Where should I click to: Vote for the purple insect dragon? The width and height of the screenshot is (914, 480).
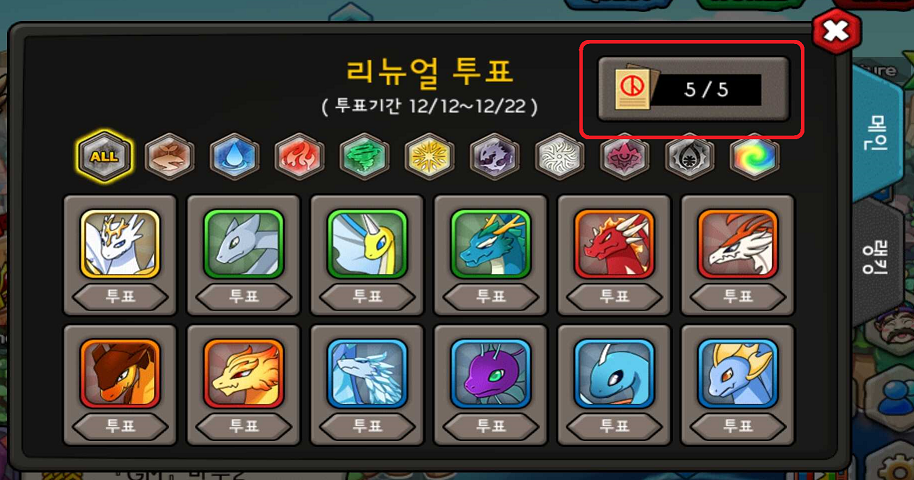(x=491, y=426)
